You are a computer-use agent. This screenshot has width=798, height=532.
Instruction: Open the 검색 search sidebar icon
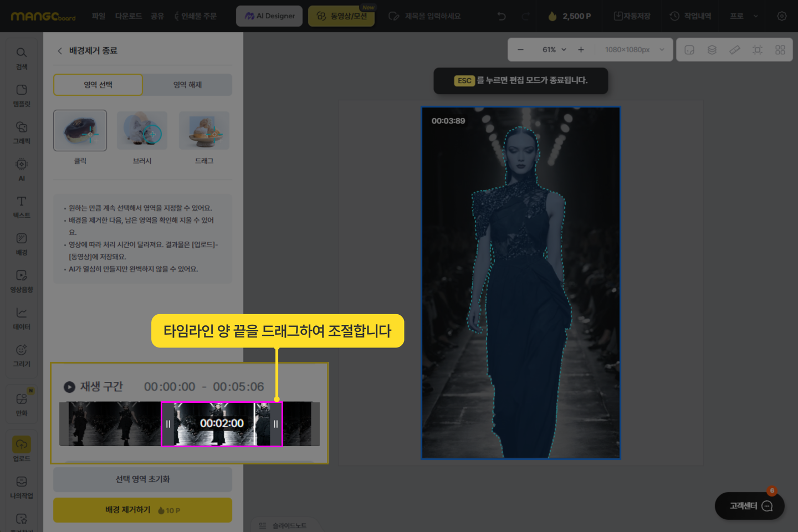click(21, 58)
